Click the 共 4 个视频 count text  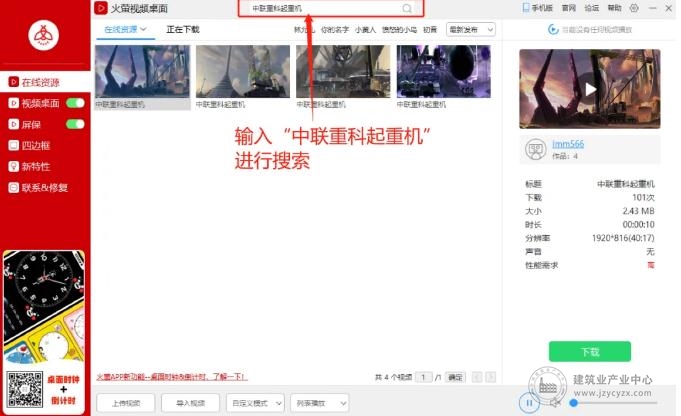(x=393, y=377)
